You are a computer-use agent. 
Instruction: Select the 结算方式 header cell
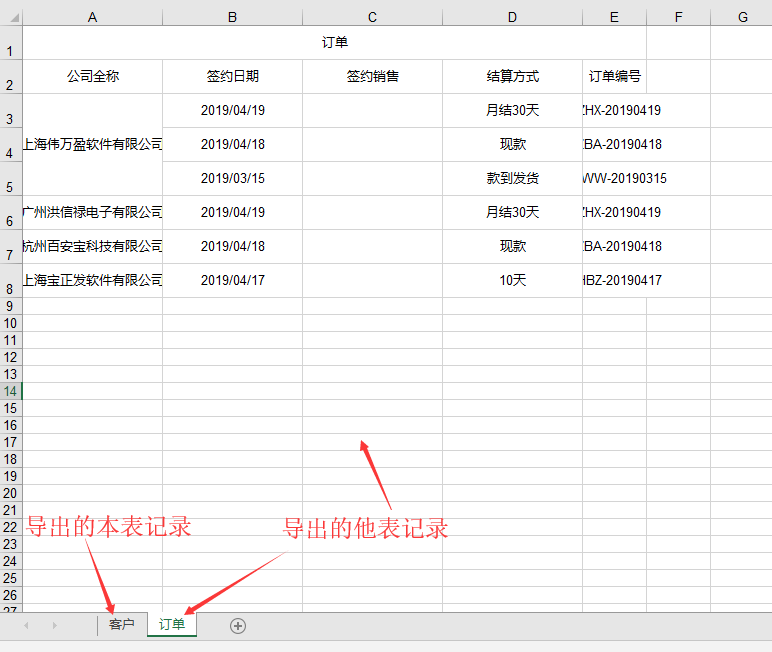(512, 77)
